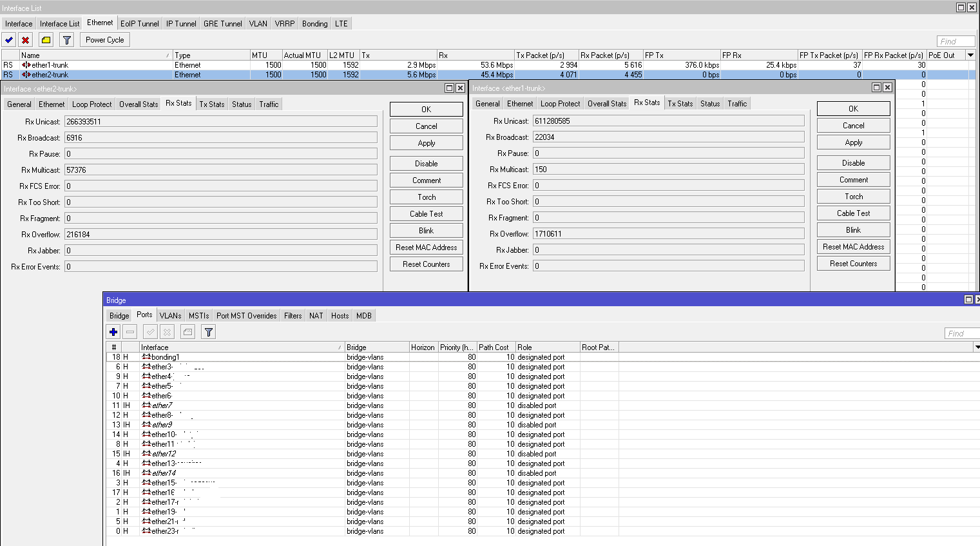This screenshot has width=980, height=546.
Task: Click the interface icon beside ether2-trunk
Action: pos(26,75)
